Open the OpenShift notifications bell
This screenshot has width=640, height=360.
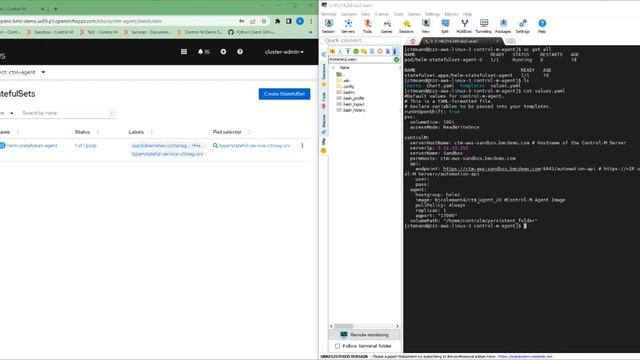click(203, 52)
